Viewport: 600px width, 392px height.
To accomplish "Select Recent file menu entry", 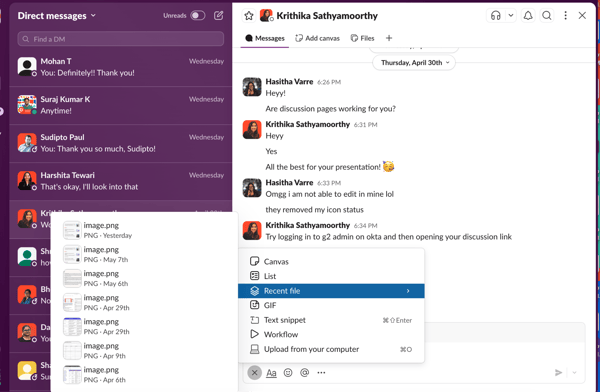I will 331,291.
